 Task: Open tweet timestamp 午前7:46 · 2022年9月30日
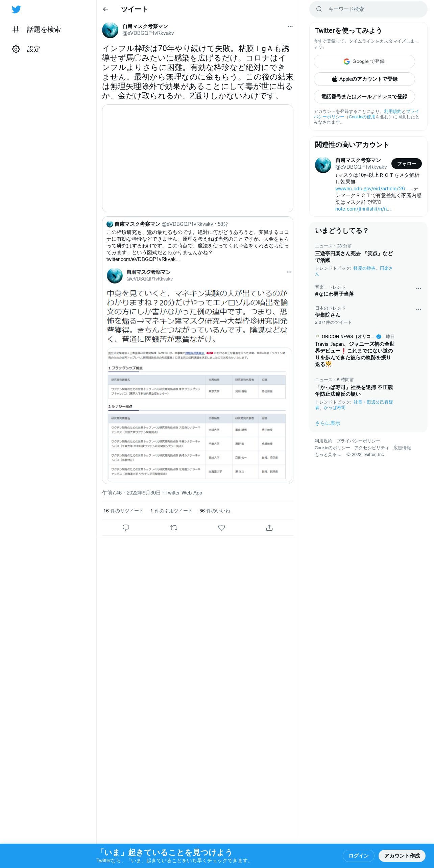coord(131,493)
